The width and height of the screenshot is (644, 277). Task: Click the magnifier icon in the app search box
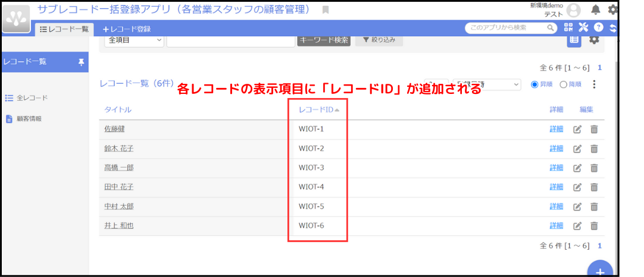(x=551, y=28)
